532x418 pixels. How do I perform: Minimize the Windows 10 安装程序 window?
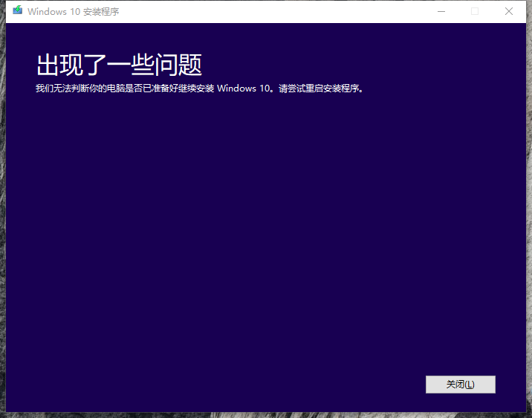coord(441,11)
